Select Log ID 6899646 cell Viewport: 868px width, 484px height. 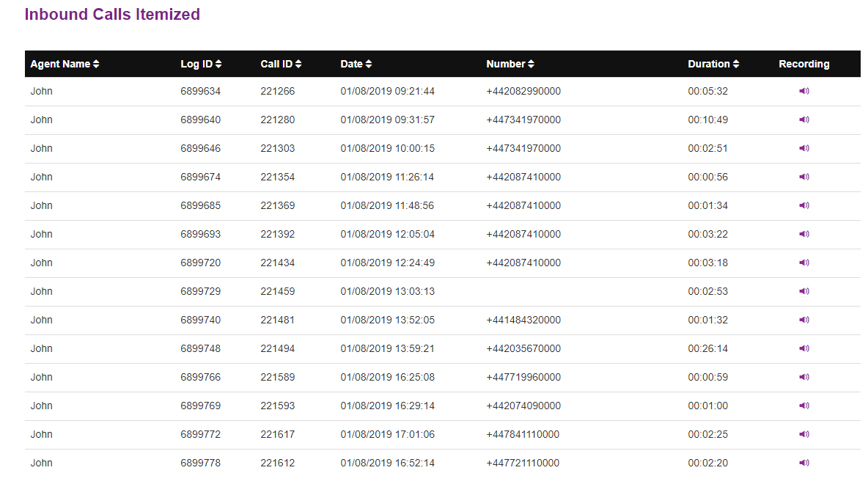coord(200,148)
